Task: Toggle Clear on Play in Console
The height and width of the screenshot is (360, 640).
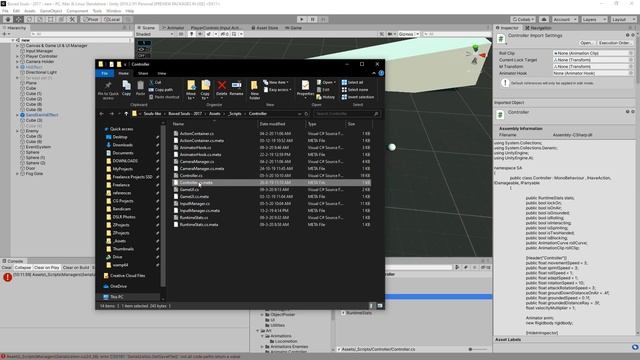Action: coord(47,268)
